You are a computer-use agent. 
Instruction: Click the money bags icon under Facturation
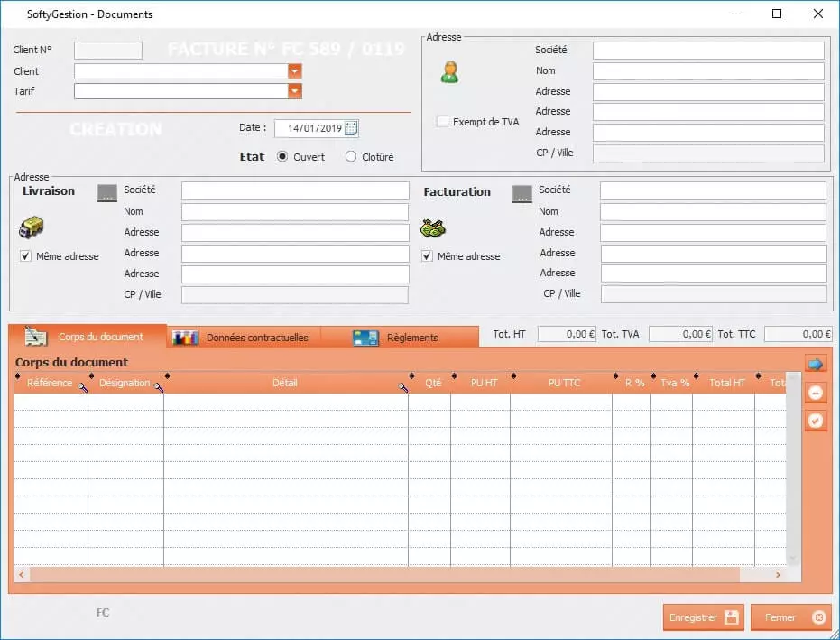pos(433,228)
